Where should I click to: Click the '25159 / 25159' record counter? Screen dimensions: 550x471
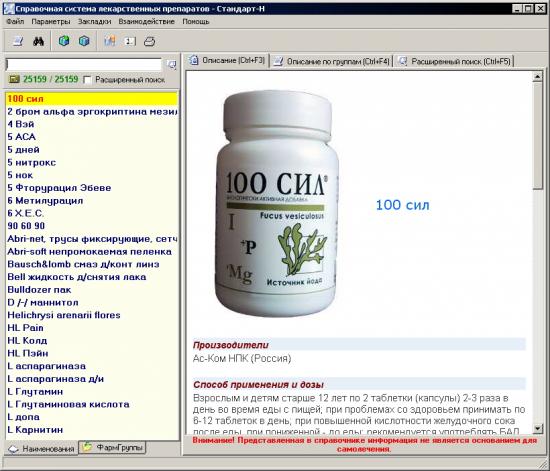coord(51,79)
